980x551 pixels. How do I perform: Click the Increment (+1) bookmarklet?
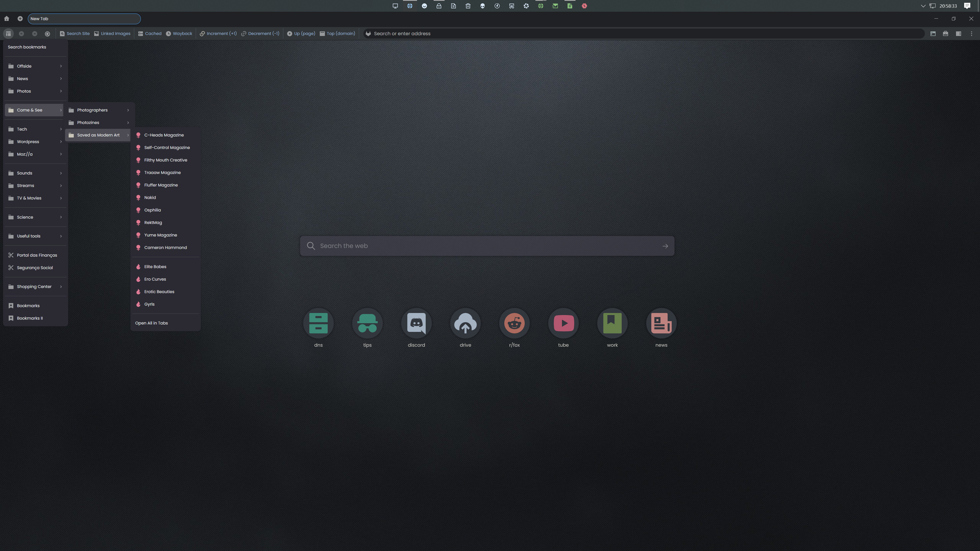(218, 34)
